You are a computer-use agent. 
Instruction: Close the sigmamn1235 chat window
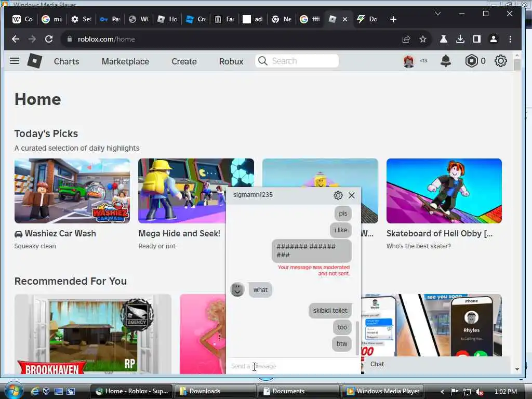352,195
